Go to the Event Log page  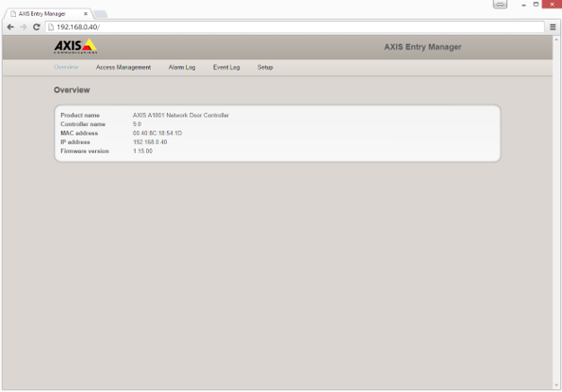click(x=227, y=67)
